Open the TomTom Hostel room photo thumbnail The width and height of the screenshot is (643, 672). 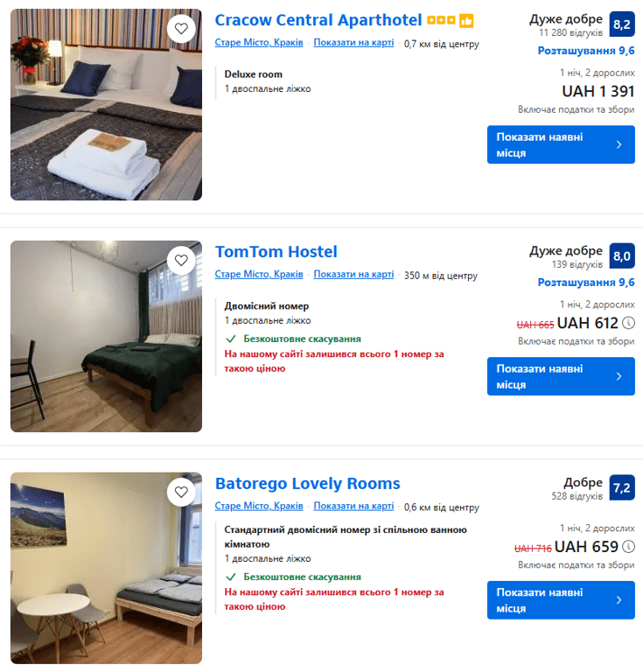pyautogui.click(x=106, y=336)
